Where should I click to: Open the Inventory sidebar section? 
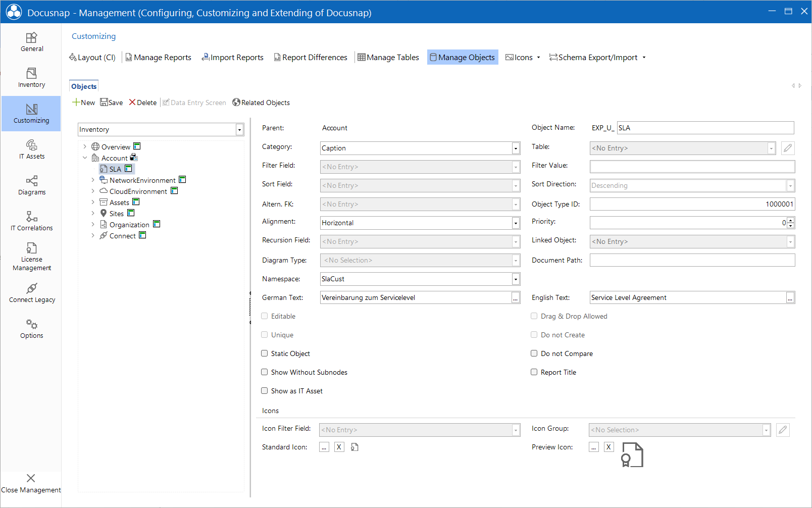point(31,78)
